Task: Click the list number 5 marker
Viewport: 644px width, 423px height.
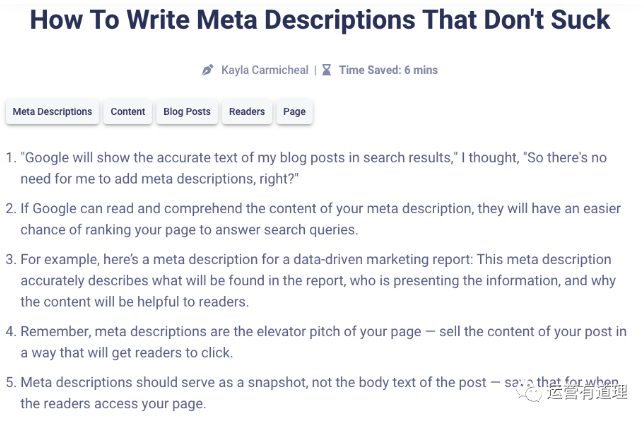Action: click(x=11, y=382)
